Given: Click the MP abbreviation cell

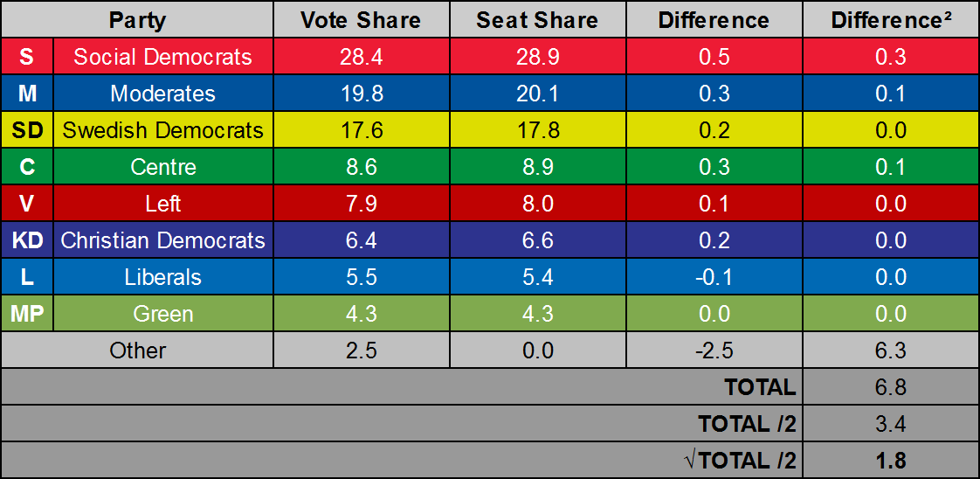Looking at the screenshot, I should 27,314.
